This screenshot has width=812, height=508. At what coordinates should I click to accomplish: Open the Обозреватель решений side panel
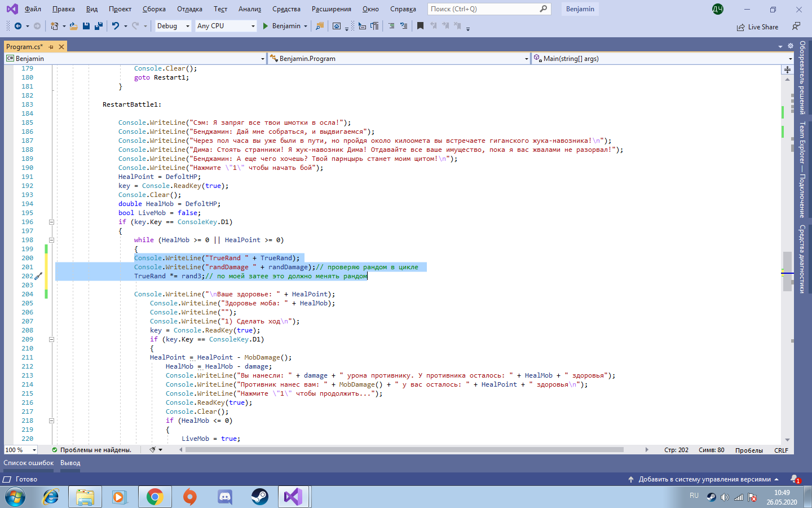click(x=802, y=78)
